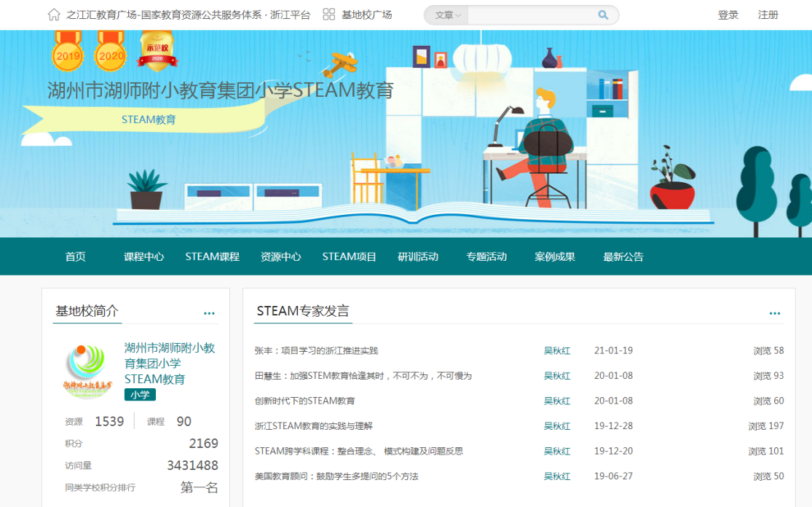The height and width of the screenshot is (507, 812).
Task: Select 案例成果 from navigation menu
Action: click(x=555, y=256)
